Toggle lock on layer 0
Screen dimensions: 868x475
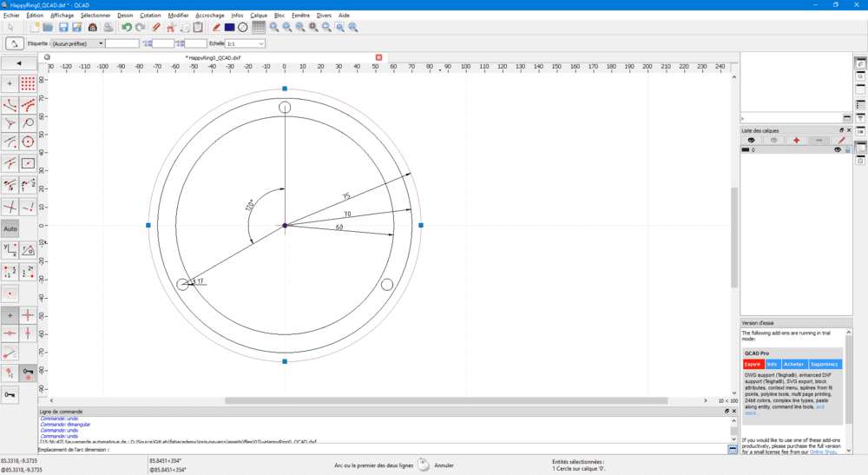coord(847,150)
